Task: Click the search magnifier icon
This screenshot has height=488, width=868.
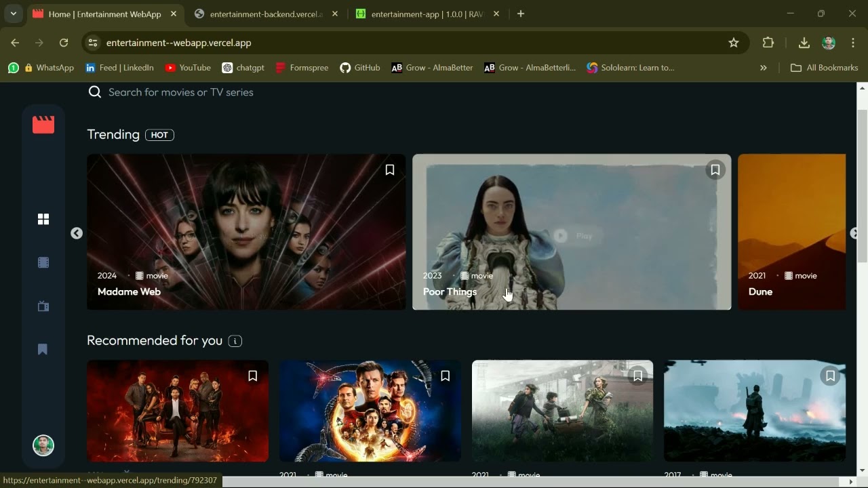Action: [x=95, y=92]
